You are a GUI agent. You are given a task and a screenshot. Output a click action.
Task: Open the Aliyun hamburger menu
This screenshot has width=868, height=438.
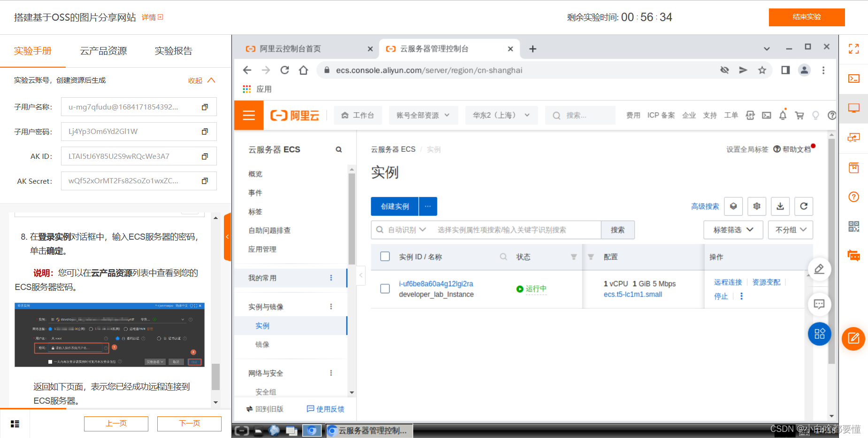pos(249,115)
